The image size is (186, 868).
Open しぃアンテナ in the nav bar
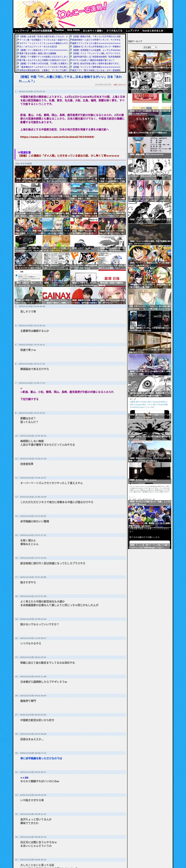coord(132,30)
